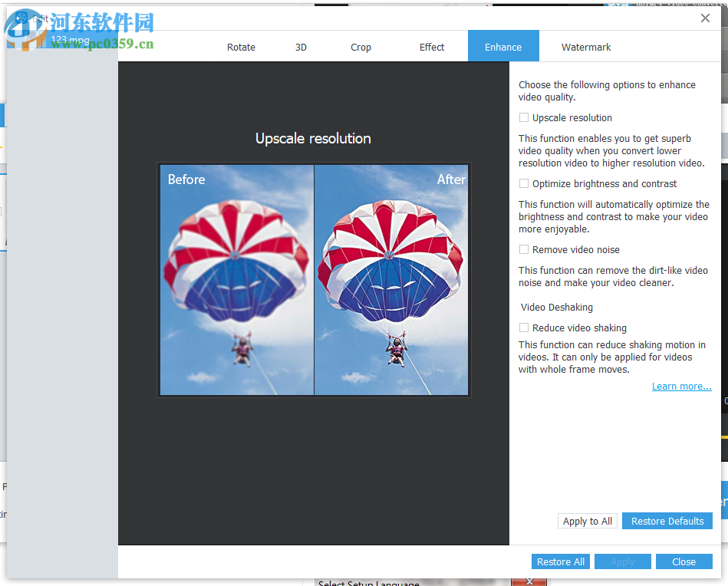728x586 pixels.
Task: Click the Apply to All button
Action: click(x=587, y=521)
